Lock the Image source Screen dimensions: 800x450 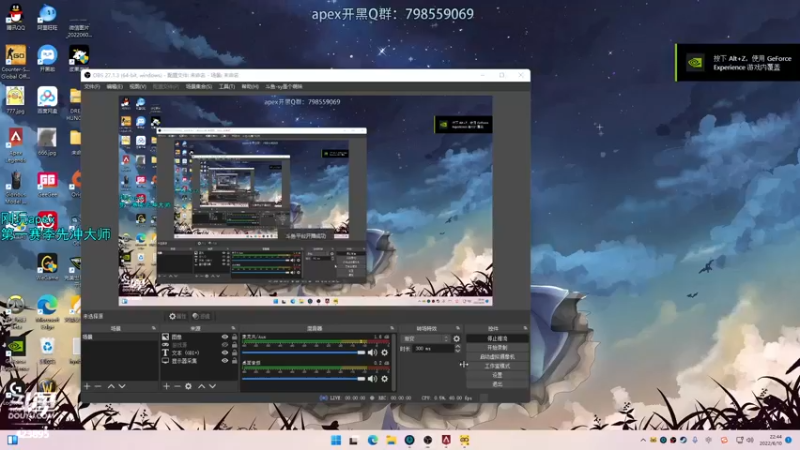click(234, 337)
